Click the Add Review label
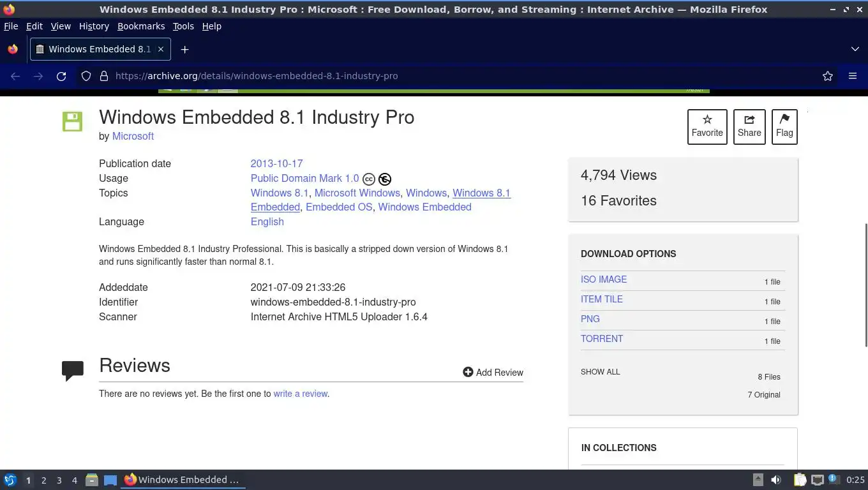The width and height of the screenshot is (868, 490). [x=500, y=373]
